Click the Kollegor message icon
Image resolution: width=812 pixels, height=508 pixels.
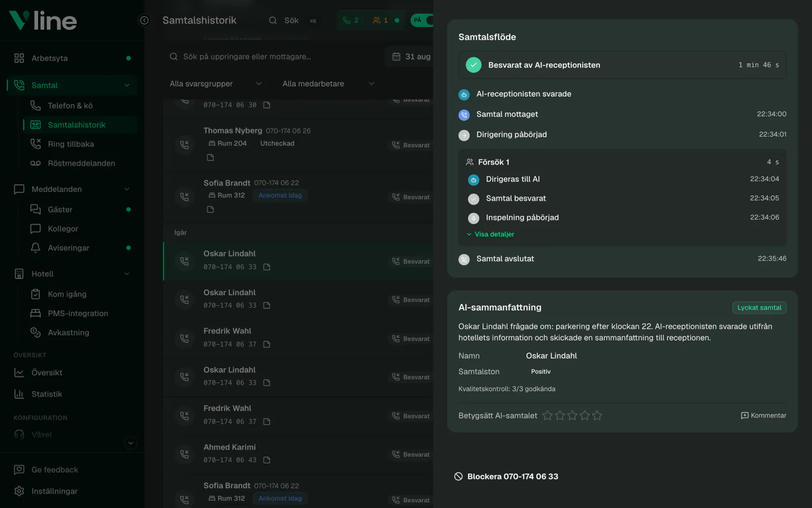(x=36, y=229)
